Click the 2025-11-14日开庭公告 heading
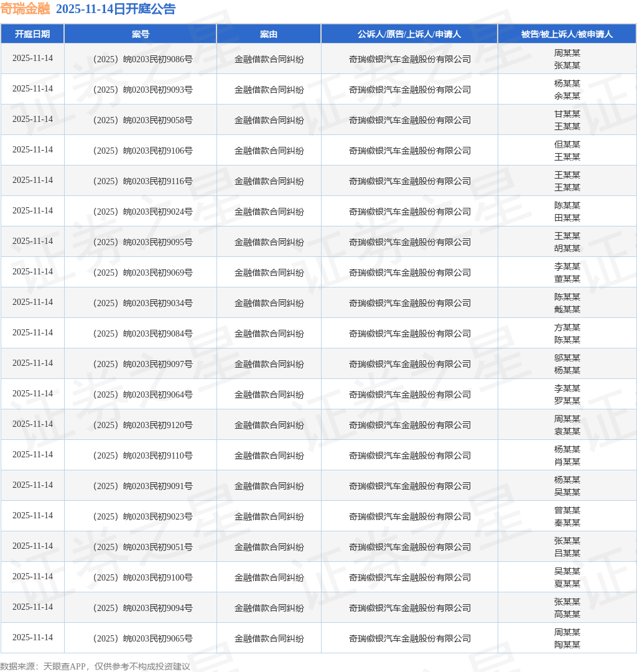This screenshot has width=637, height=672. click(116, 9)
